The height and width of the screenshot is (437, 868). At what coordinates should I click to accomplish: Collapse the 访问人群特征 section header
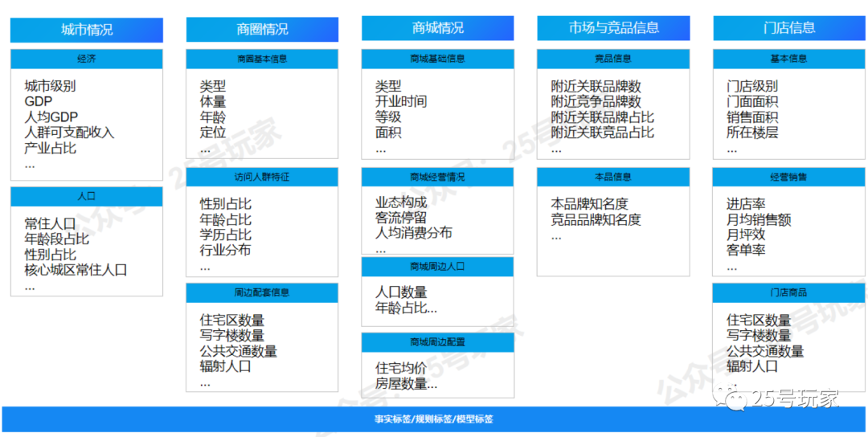[262, 177]
